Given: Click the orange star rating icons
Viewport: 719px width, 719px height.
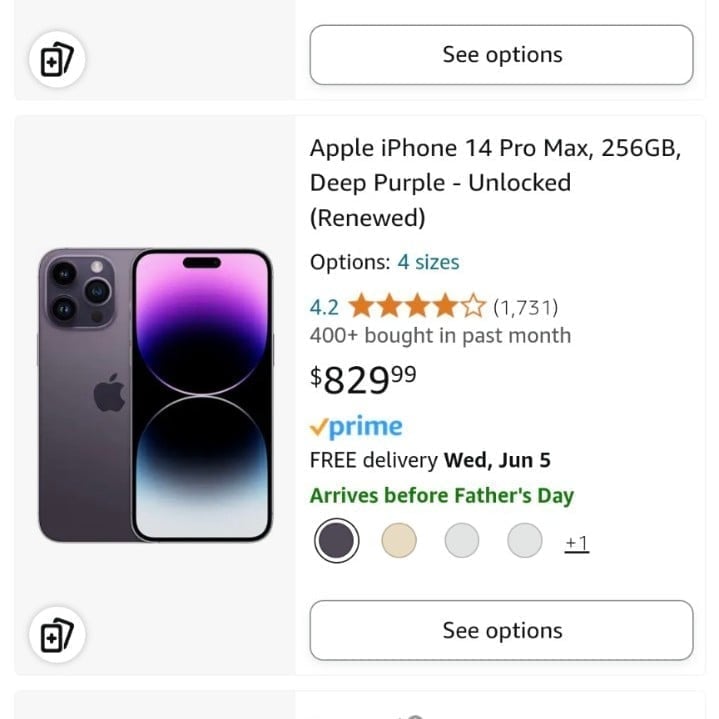Looking at the screenshot, I should coord(416,306).
